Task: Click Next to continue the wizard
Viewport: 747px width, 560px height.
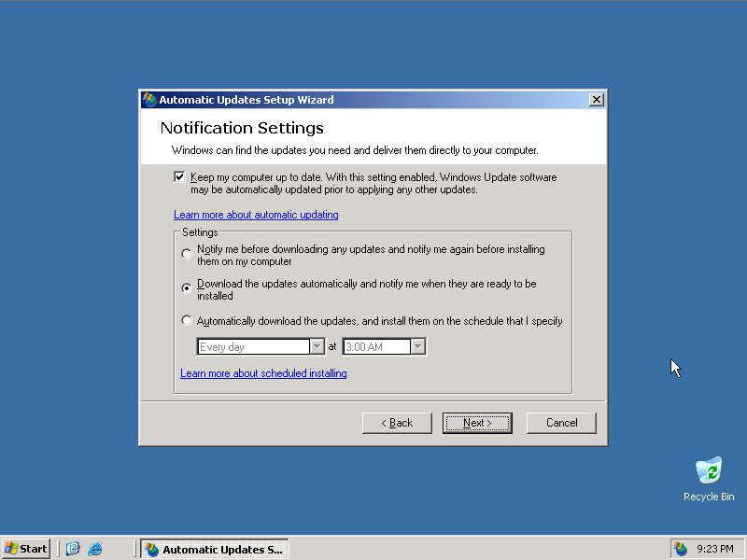Action: [x=477, y=423]
